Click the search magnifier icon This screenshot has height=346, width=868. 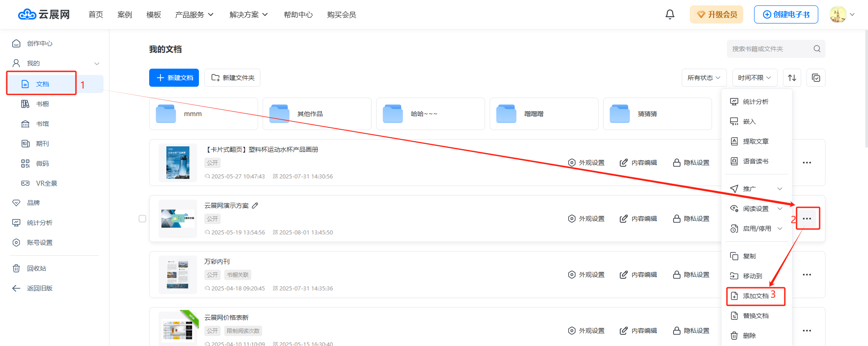coord(817,49)
